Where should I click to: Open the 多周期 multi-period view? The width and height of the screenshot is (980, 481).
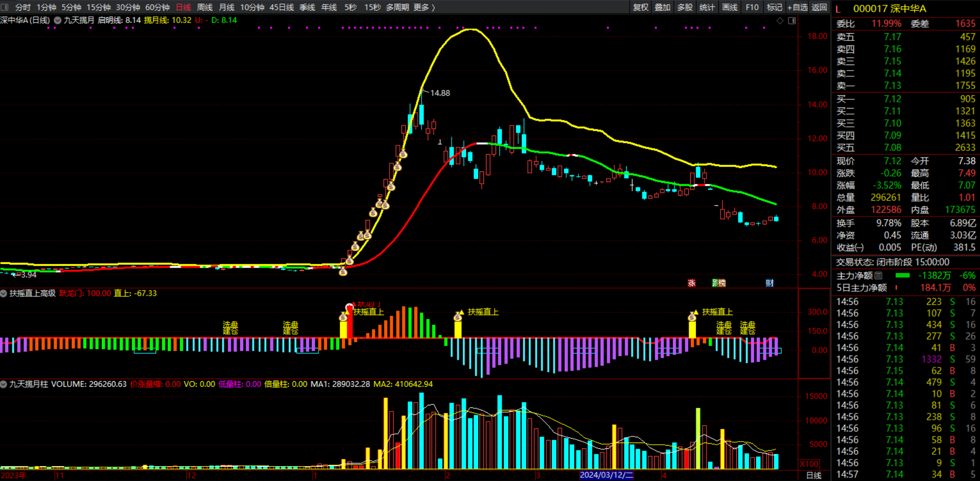397,7
